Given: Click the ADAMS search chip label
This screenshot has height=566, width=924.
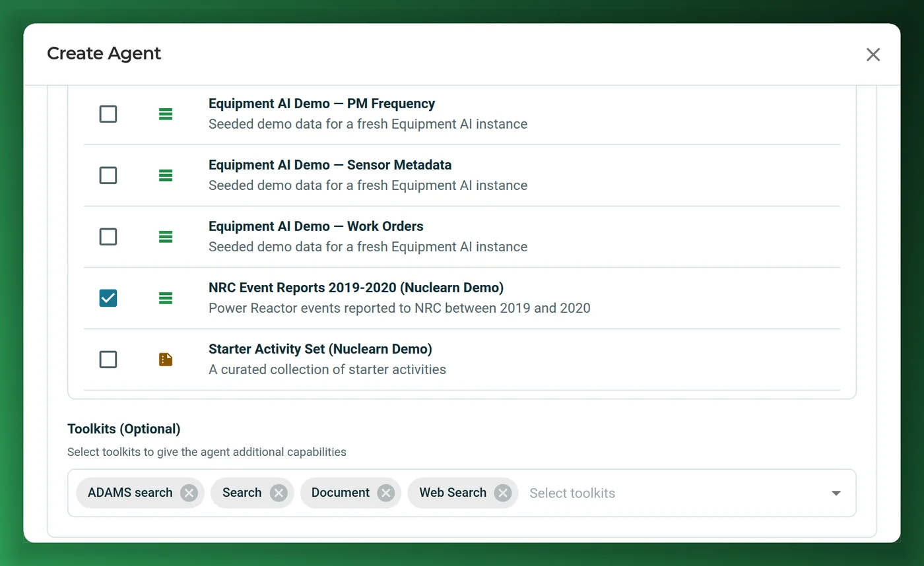Looking at the screenshot, I should tap(130, 493).
